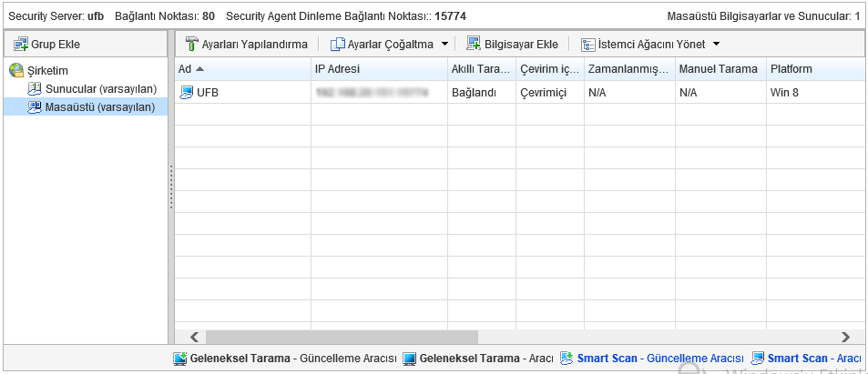This screenshot has width=868, height=374.
Task: Click the Şirketim globe icon
Action: (x=16, y=70)
